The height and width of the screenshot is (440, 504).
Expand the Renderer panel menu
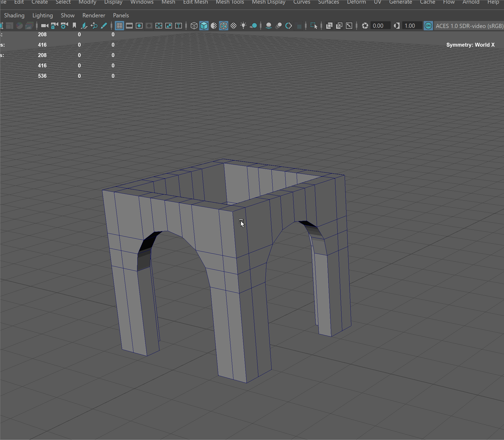94,15
